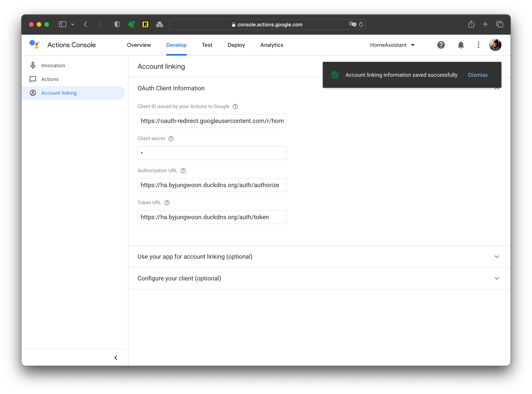
Task: Click the Authorization URL input field
Action: point(212,185)
